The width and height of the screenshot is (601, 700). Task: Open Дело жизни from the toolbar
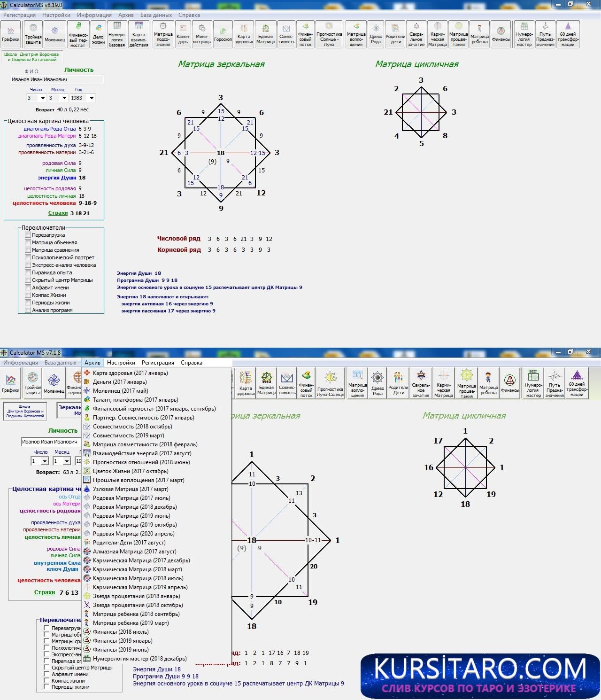98,35
